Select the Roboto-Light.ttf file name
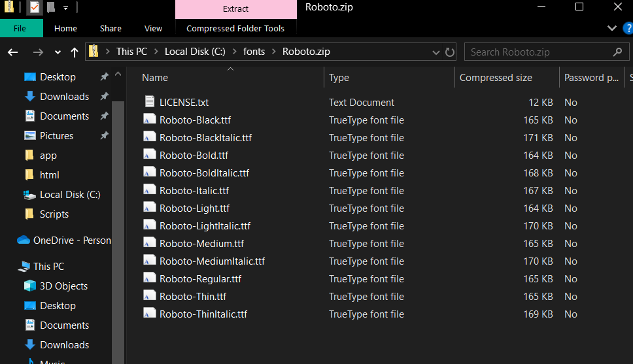633x364 pixels. point(195,208)
